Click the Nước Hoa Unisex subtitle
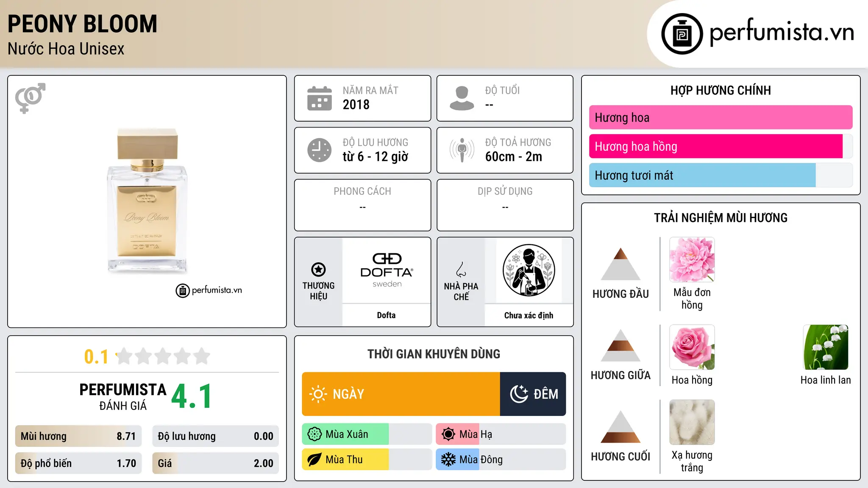 point(66,49)
